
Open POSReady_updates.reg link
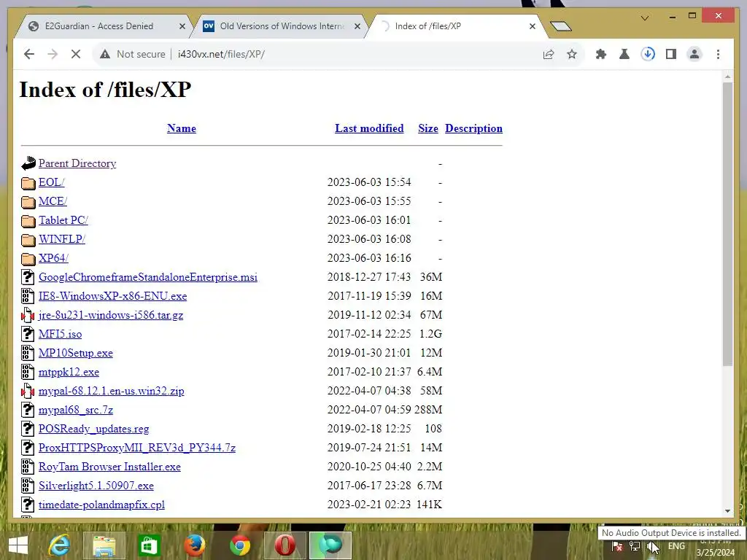(x=93, y=429)
